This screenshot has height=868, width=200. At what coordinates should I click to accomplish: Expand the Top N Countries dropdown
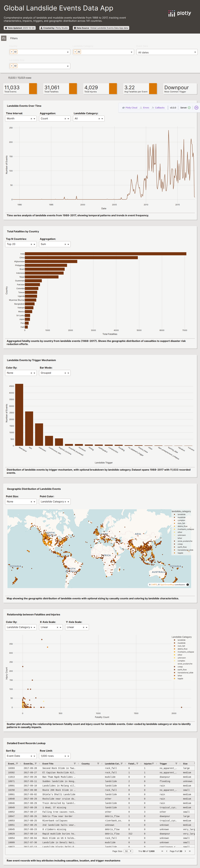(x=34, y=244)
